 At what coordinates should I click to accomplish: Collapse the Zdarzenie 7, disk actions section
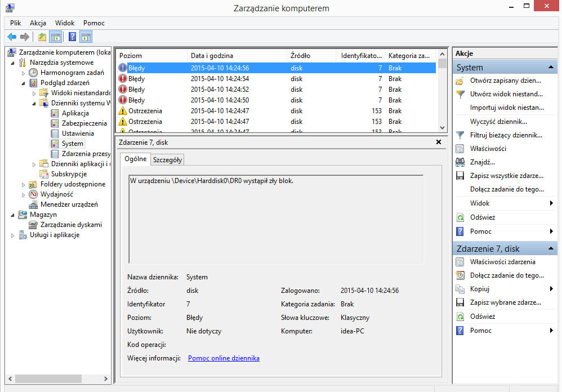coord(551,248)
